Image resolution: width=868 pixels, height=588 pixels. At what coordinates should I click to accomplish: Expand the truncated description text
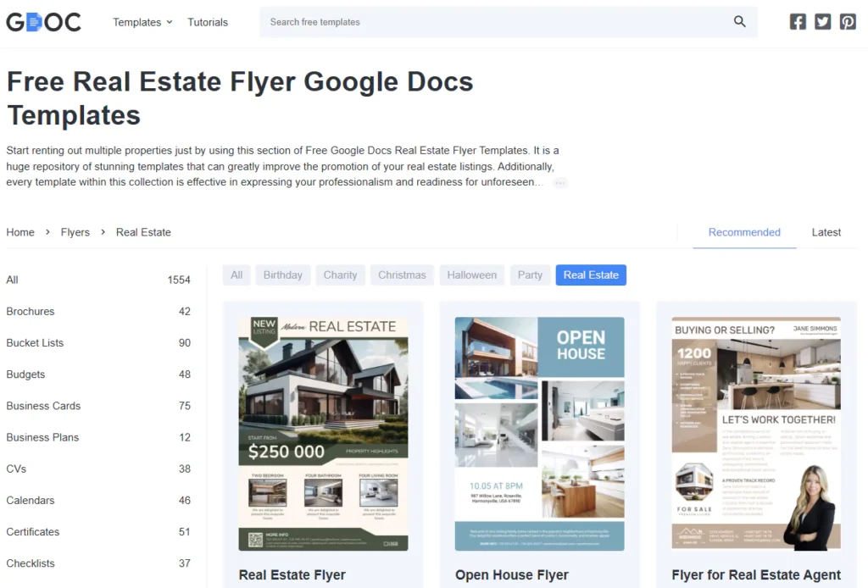559,182
